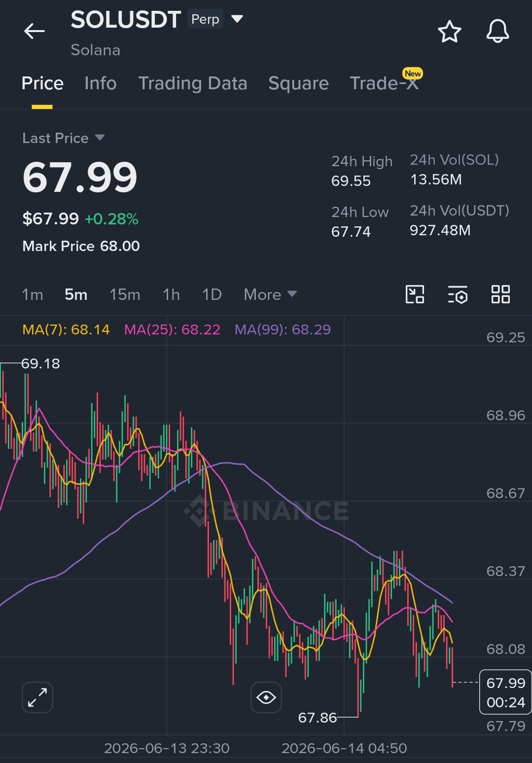
Task: Tap the MA(25): 68.22 indicator label
Action: coord(172,329)
